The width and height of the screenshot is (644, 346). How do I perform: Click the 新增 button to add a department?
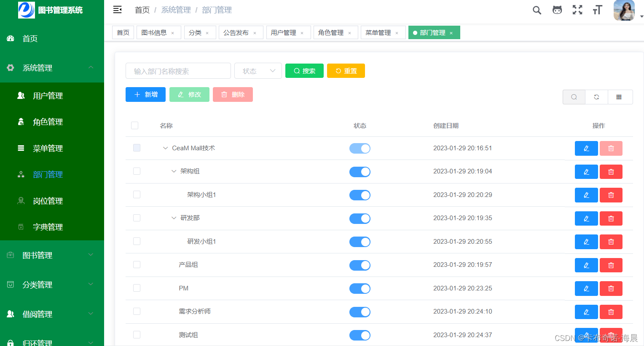coord(145,94)
